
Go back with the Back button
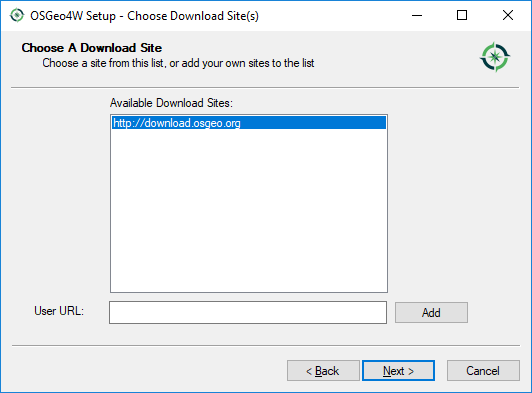tap(323, 371)
